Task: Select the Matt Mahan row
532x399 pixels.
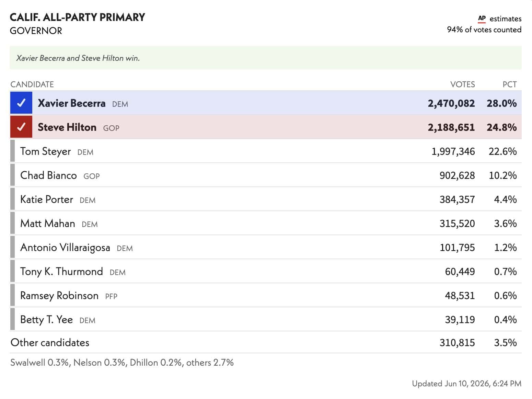Action: pos(266,223)
